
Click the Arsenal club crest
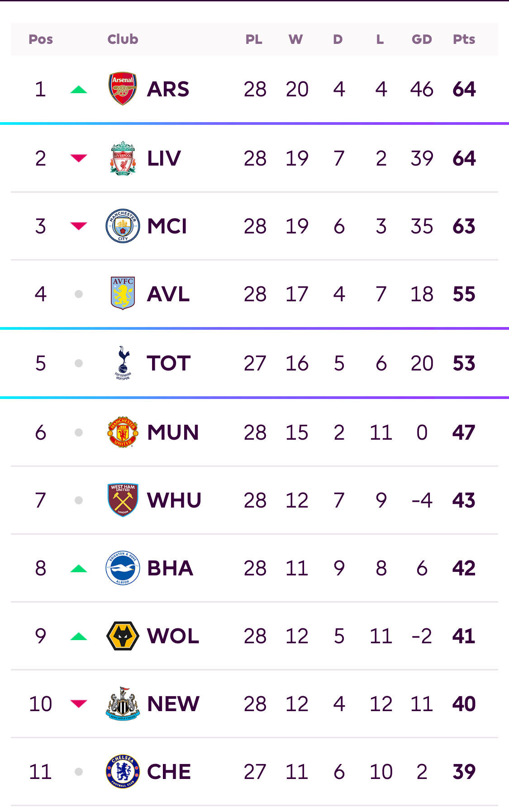(x=123, y=89)
